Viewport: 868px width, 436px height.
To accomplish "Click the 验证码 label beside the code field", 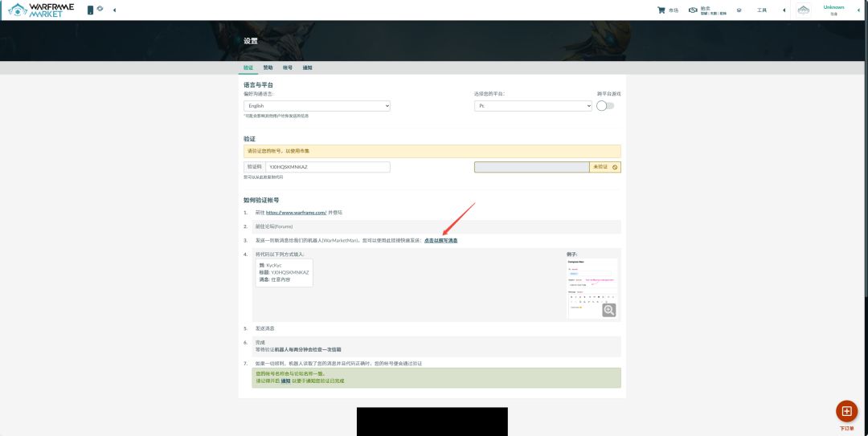I will coord(254,166).
